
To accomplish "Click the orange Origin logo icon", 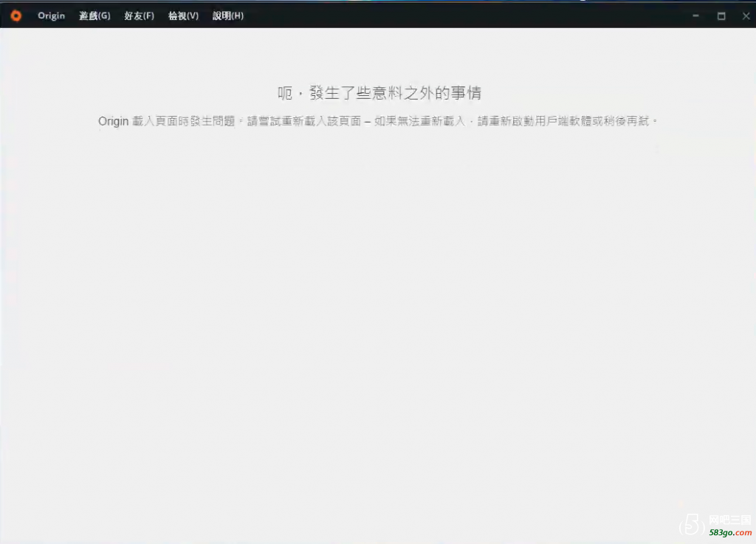I will [16, 16].
